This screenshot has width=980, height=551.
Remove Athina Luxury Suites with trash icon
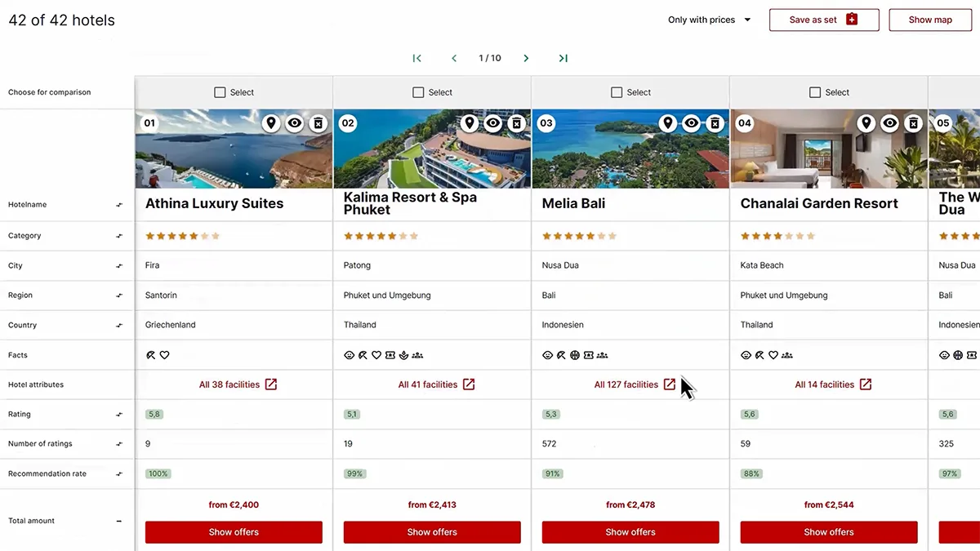click(x=318, y=123)
